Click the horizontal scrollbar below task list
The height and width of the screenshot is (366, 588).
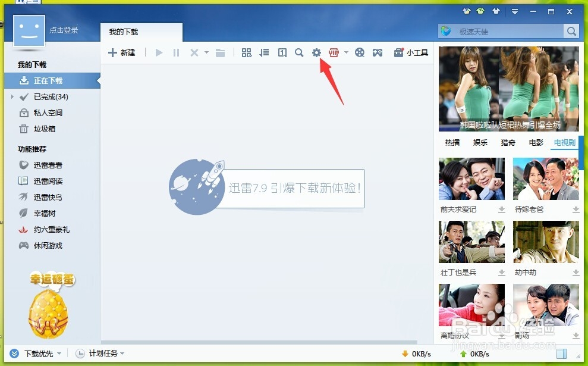click(x=259, y=342)
